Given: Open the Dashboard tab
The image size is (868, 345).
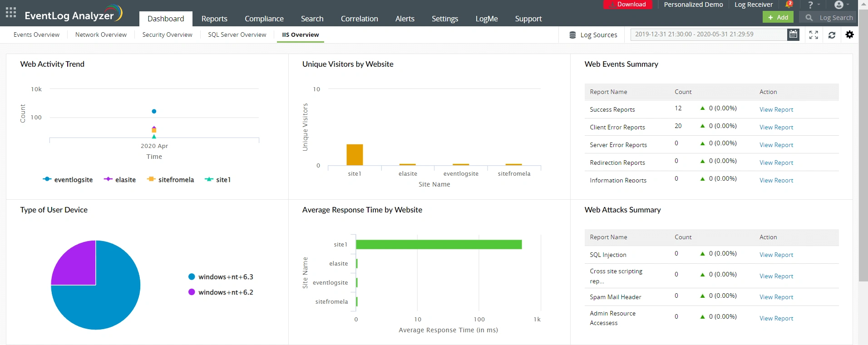Looking at the screenshot, I should coord(166,19).
